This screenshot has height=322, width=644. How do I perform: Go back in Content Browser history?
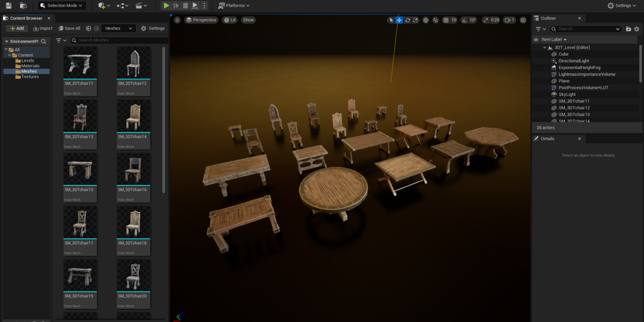[89, 28]
